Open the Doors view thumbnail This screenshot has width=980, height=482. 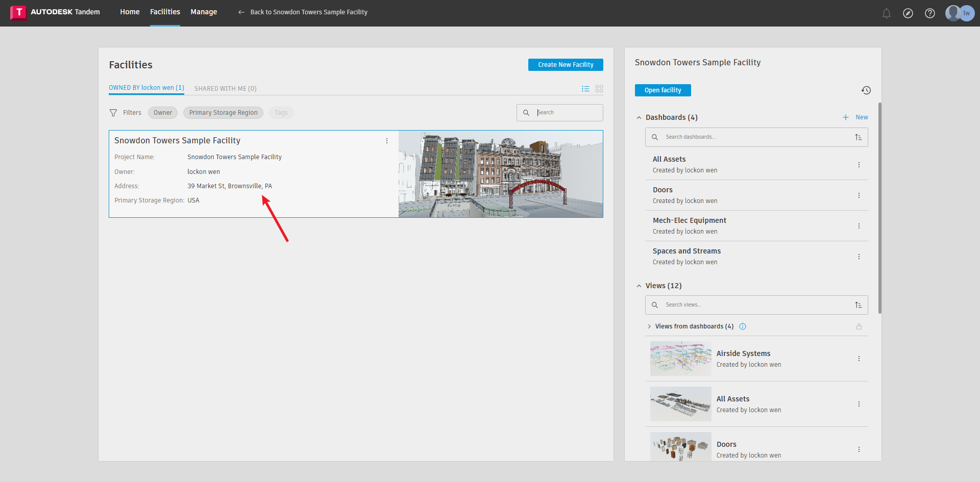[680, 447]
